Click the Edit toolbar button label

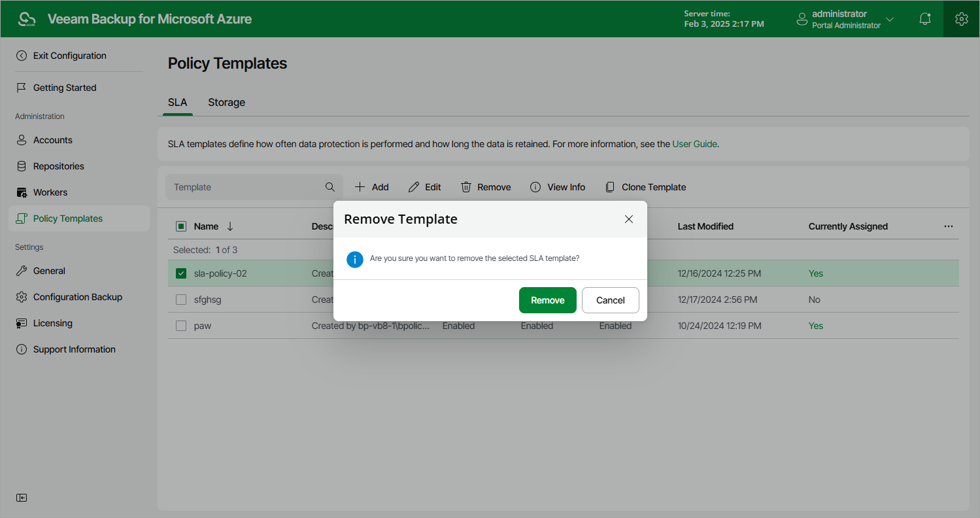pos(433,187)
